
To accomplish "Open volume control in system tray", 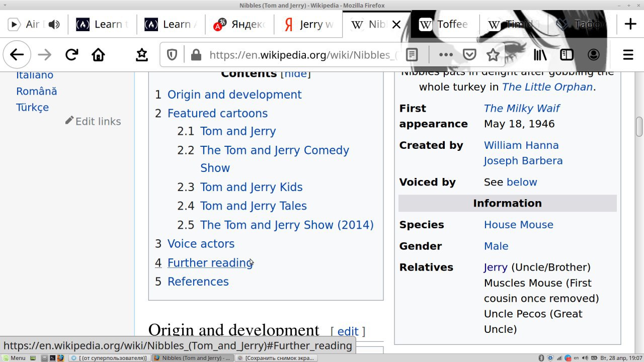I will pyautogui.click(x=585, y=358).
